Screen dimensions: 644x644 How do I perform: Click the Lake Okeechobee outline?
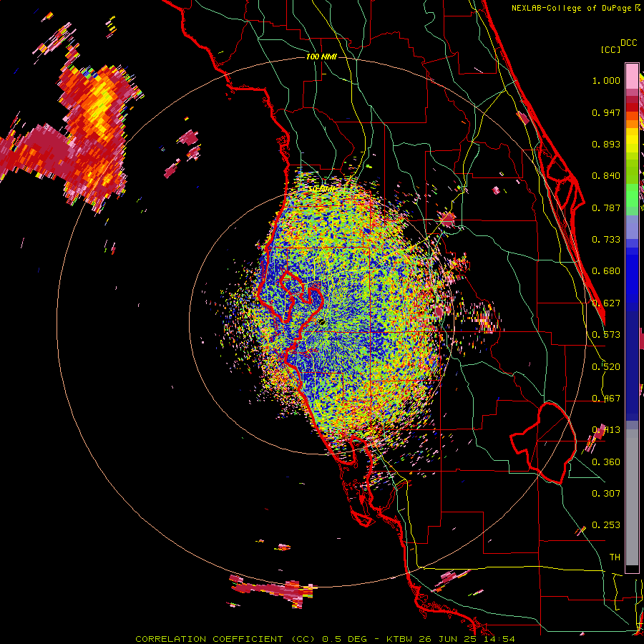543,443
